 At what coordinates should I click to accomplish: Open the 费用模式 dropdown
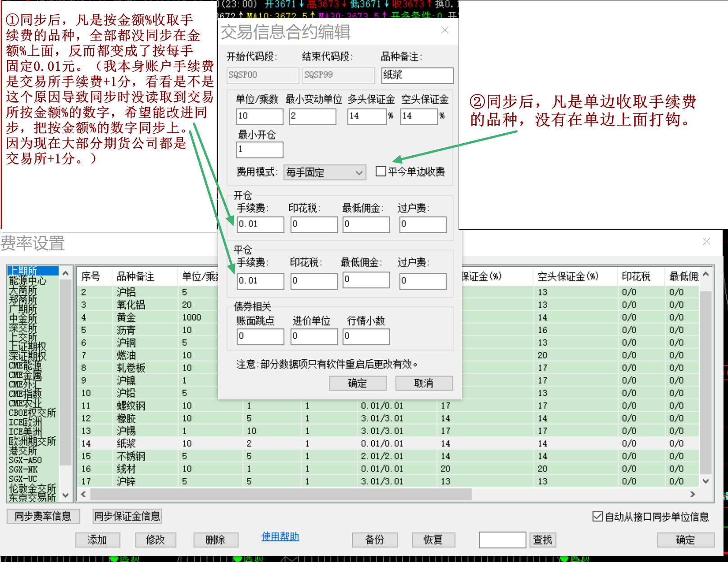pos(324,172)
